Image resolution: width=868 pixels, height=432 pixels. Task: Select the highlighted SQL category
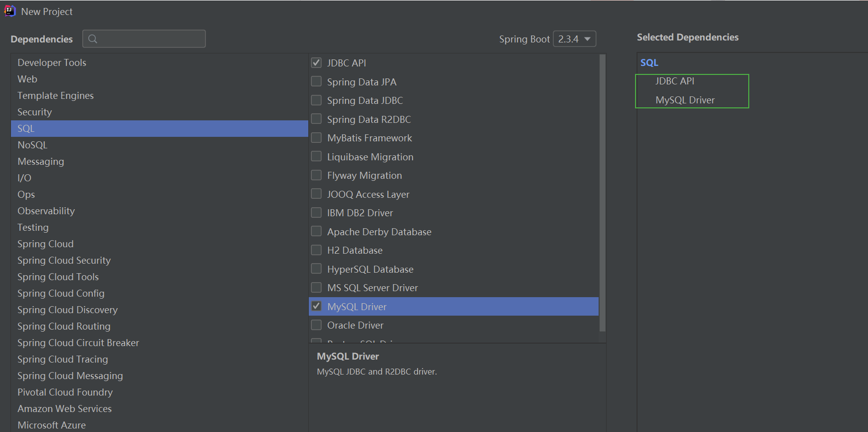pos(160,128)
